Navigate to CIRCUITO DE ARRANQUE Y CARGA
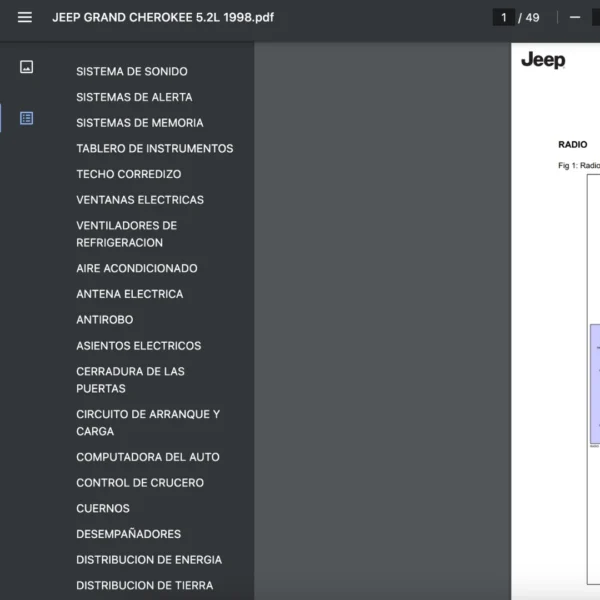600x600 pixels. (x=148, y=422)
